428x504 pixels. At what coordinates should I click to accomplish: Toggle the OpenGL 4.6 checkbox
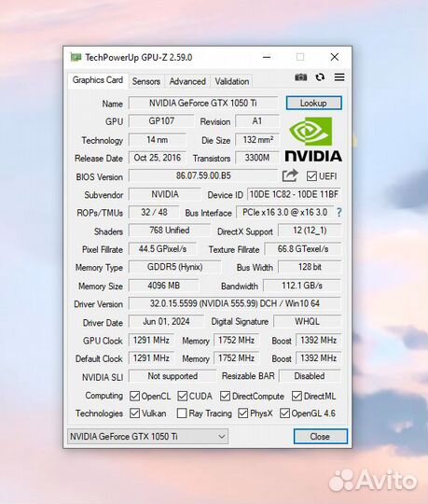284,413
